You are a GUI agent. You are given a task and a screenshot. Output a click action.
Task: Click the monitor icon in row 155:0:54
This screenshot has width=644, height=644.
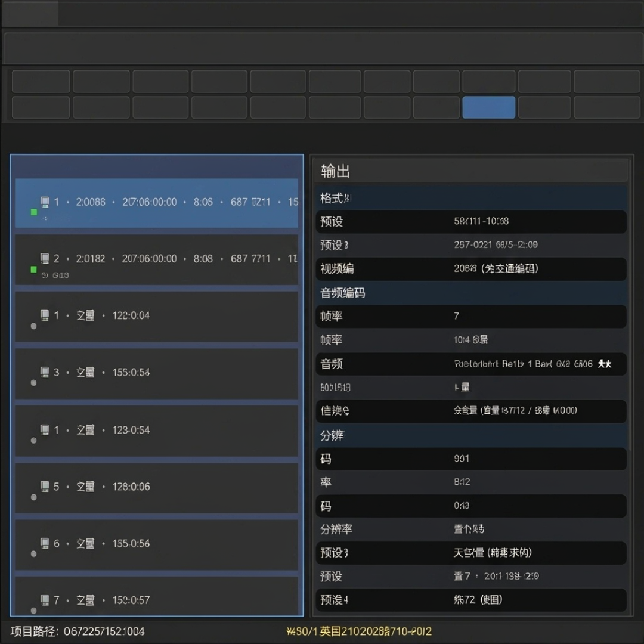coord(45,372)
